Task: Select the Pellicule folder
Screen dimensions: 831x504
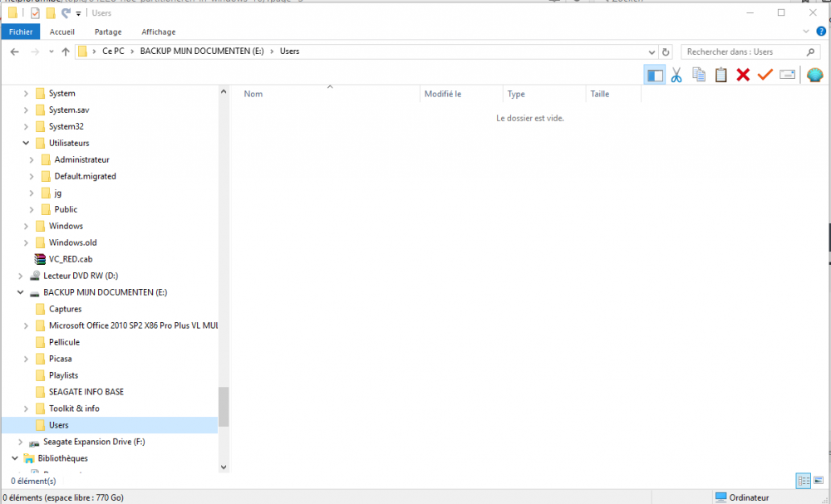Action: pos(64,342)
